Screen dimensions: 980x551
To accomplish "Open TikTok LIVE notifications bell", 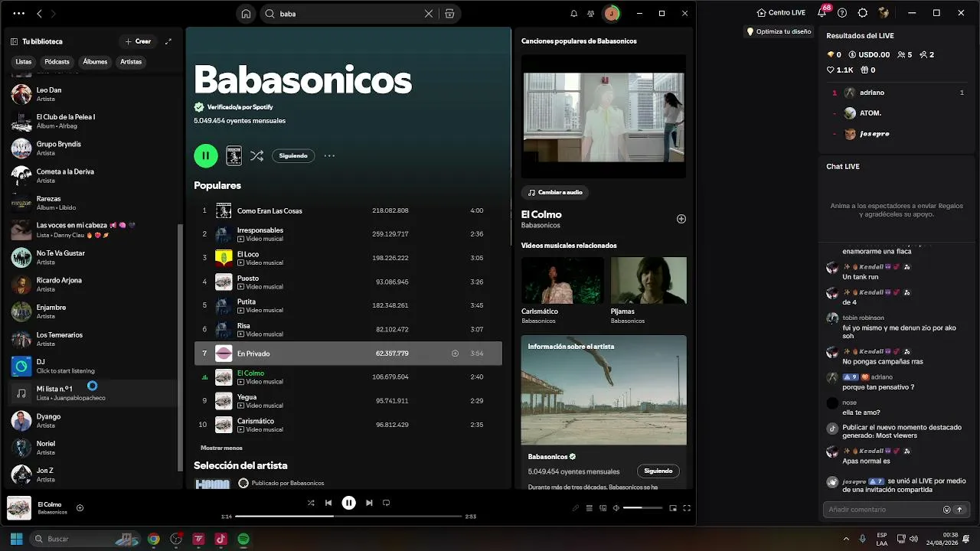I will click(822, 13).
